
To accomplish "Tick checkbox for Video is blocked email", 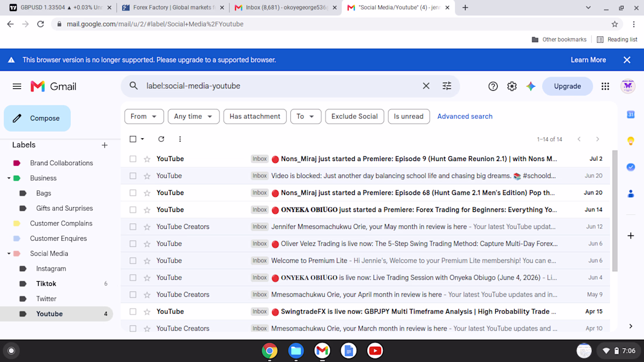I will pyautogui.click(x=133, y=176).
